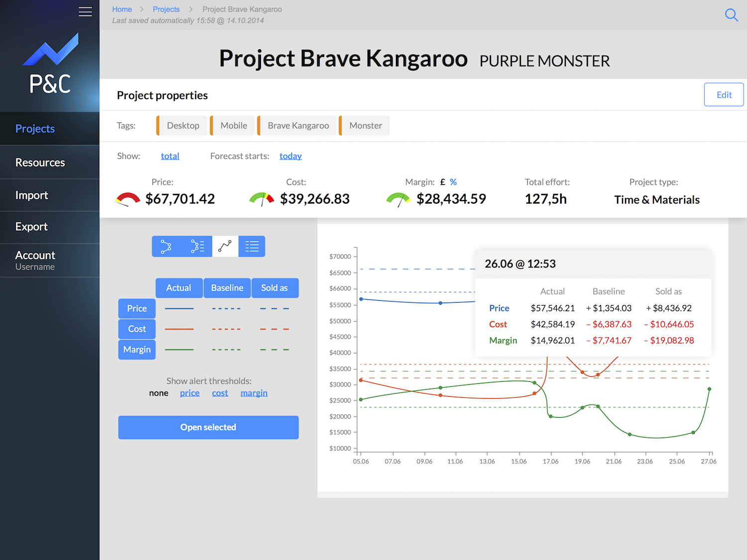
Task: Click the search magnifier icon
Action: [x=731, y=15]
